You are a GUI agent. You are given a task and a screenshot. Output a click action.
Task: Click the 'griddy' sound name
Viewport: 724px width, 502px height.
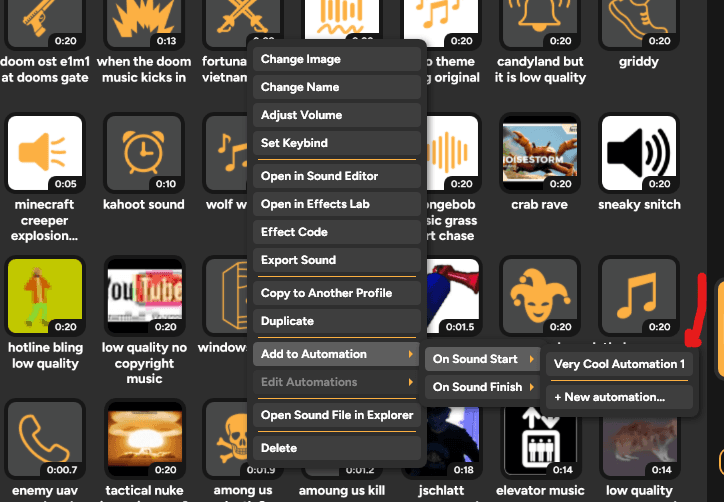pyautogui.click(x=639, y=61)
